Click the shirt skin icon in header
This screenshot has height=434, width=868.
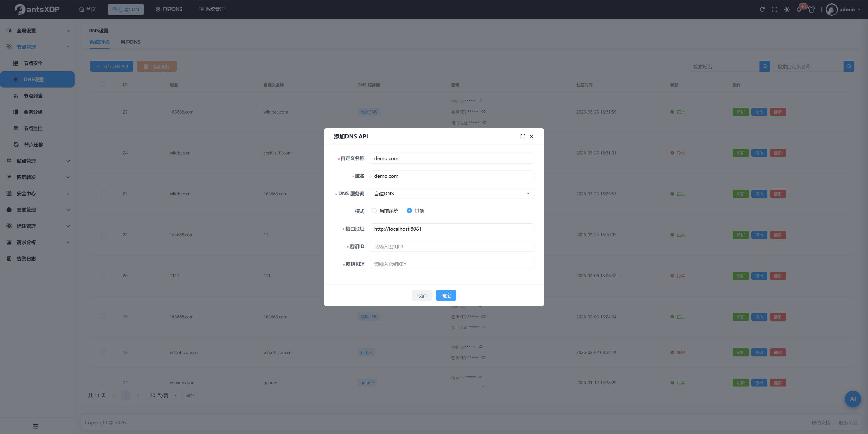pos(811,9)
